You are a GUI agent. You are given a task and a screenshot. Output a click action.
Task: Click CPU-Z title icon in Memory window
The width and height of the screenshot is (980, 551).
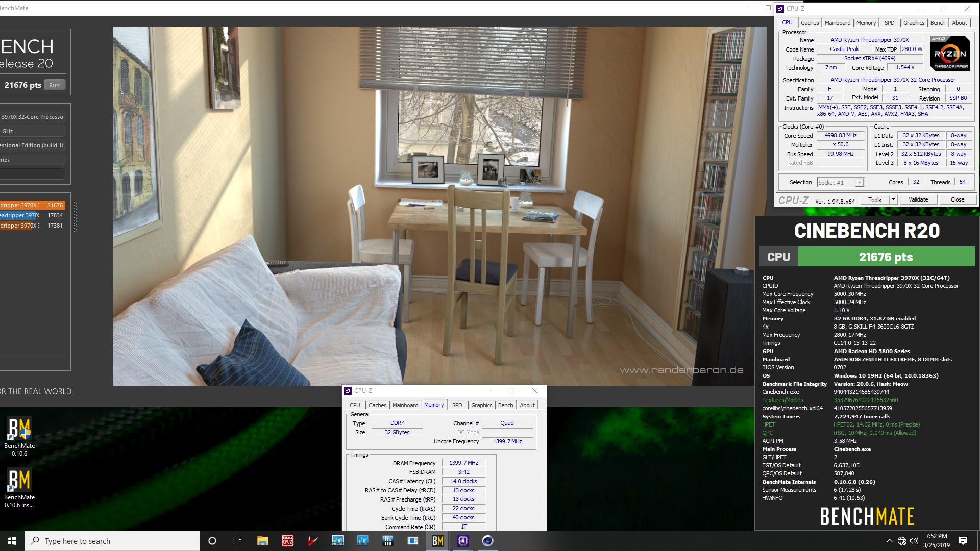[348, 391]
